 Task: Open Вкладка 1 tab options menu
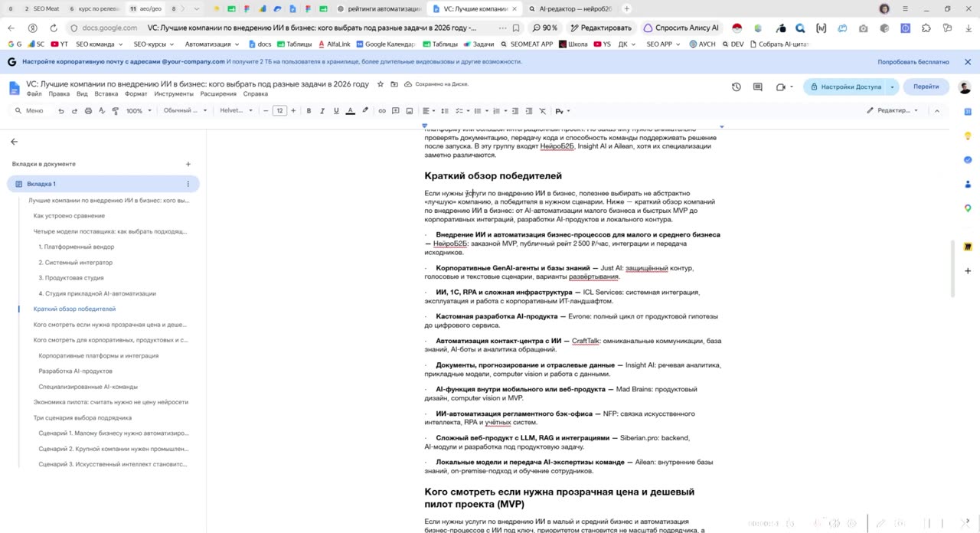[x=188, y=184]
